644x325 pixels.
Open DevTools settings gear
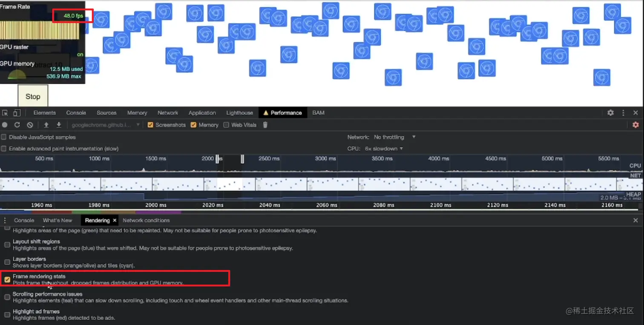click(x=610, y=113)
